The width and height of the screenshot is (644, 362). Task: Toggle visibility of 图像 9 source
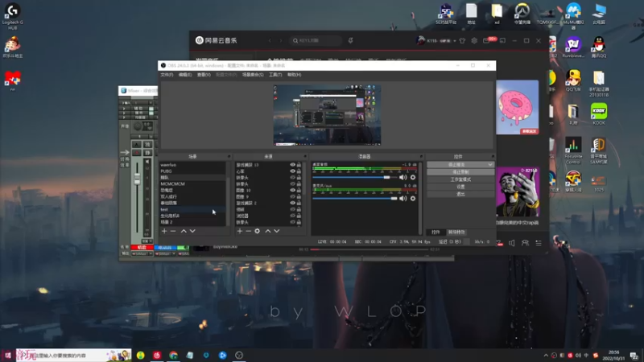point(292,196)
